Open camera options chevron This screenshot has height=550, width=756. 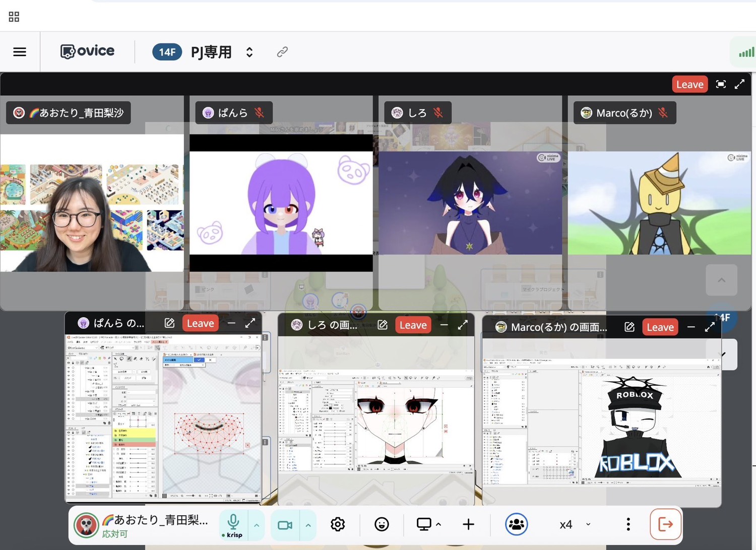(x=308, y=525)
